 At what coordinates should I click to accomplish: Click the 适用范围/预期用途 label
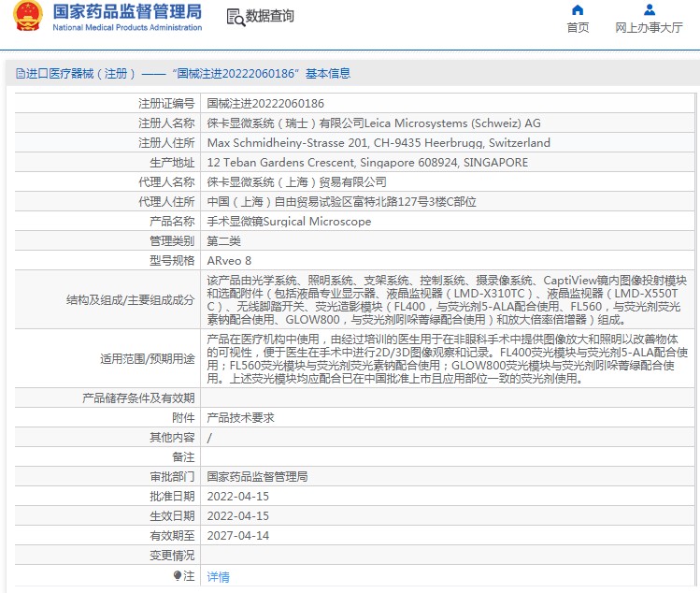(x=148, y=359)
